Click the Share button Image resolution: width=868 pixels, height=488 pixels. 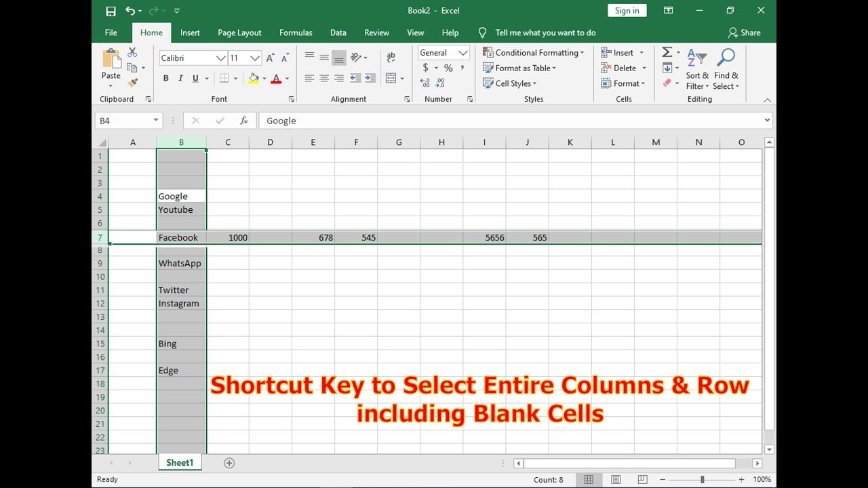(x=744, y=33)
